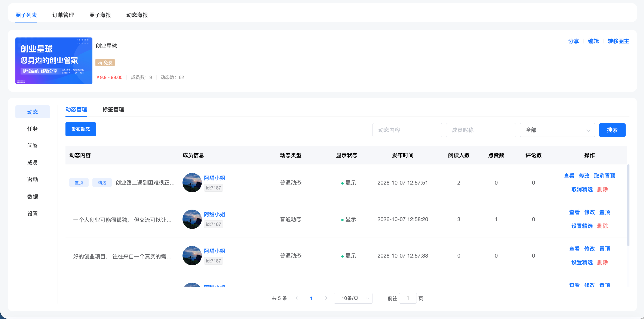Focus the 前往 page number input
The image size is (644, 319).
click(408, 298)
